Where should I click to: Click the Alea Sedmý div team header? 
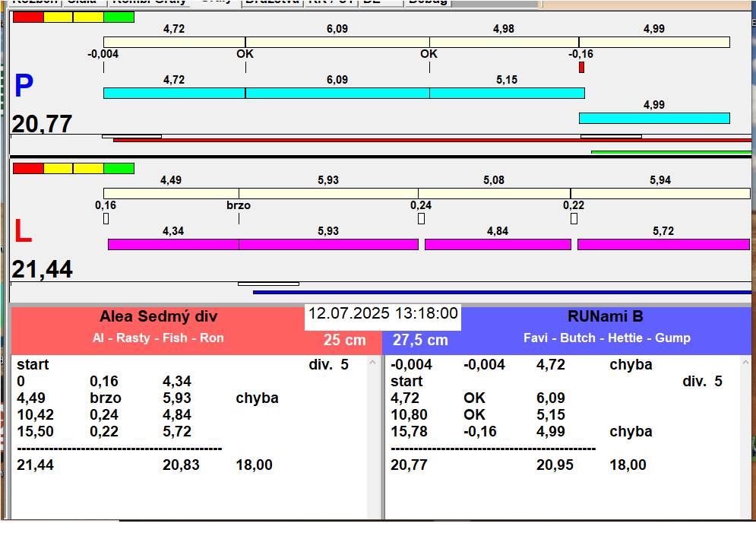tap(158, 317)
